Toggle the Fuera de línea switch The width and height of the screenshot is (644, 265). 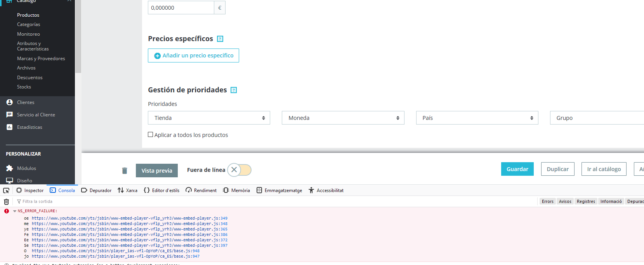[240, 170]
